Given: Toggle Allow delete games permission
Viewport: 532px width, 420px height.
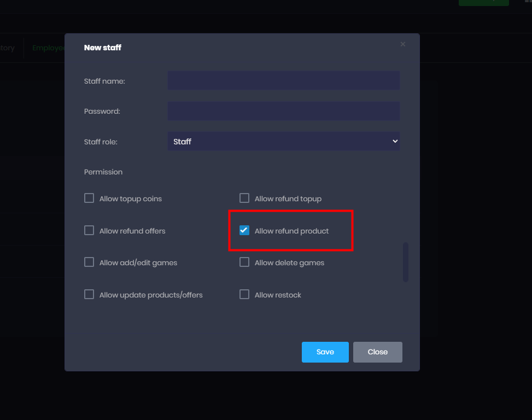Looking at the screenshot, I should pos(244,262).
